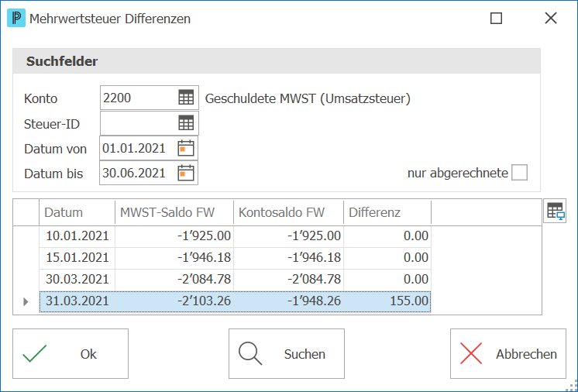Select the row dated 15.01.2021
This screenshot has height=392, width=578.
point(236,258)
